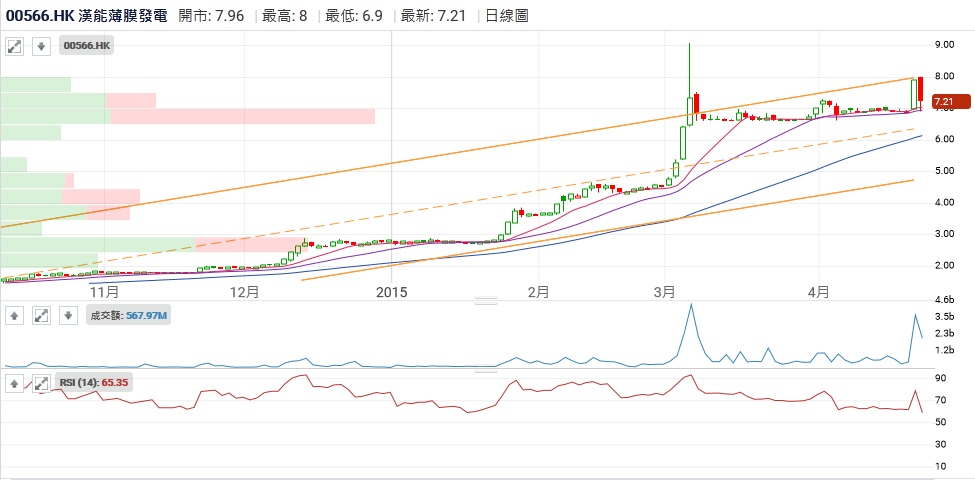
Task: Click resize handle between volume and RSI panels
Action: coord(486,371)
